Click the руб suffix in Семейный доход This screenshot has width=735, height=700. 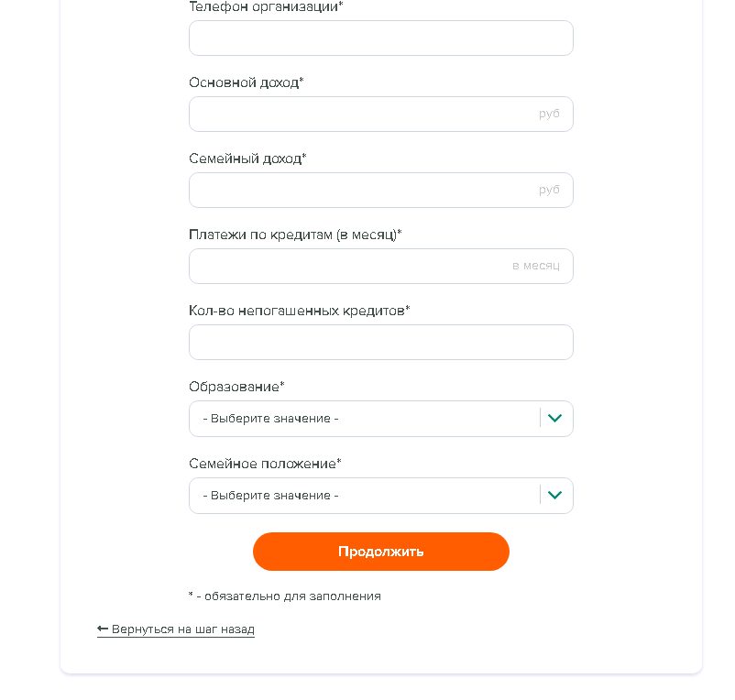click(x=549, y=191)
